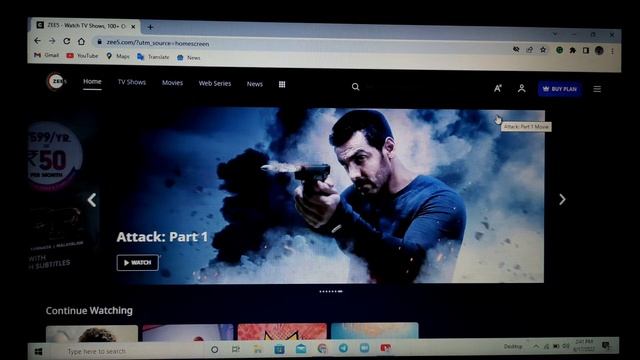The width and height of the screenshot is (640, 360).
Task: Go to next banner slide
Action: tap(562, 199)
